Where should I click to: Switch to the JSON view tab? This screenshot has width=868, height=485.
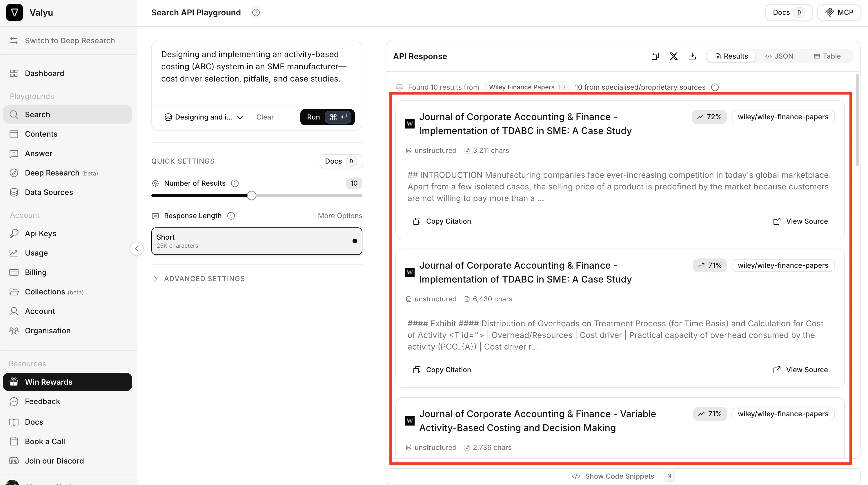(x=779, y=56)
